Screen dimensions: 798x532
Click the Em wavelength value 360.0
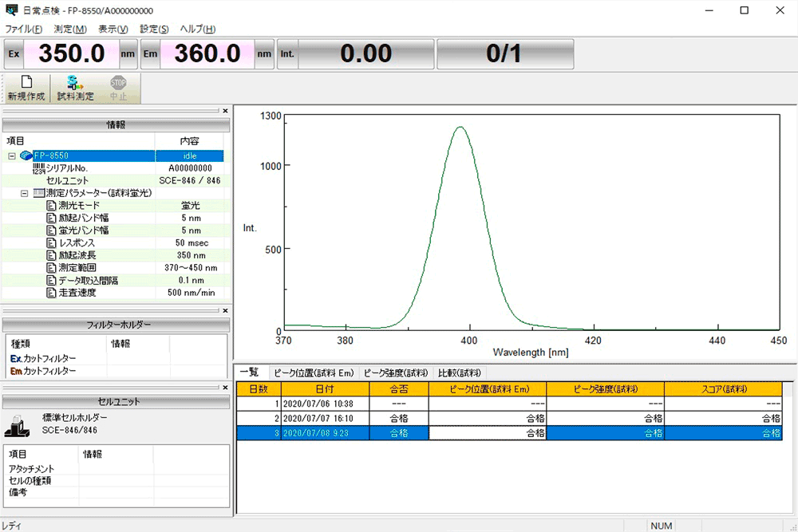coord(207,54)
